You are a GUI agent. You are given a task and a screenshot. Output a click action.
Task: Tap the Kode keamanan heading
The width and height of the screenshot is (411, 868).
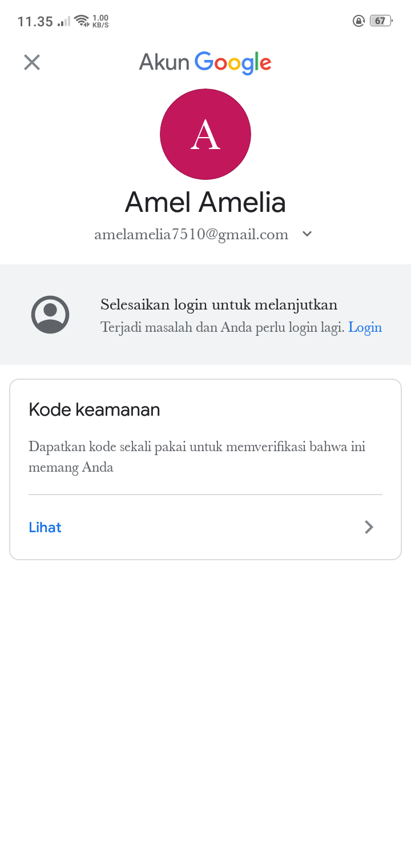pos(94,409)
